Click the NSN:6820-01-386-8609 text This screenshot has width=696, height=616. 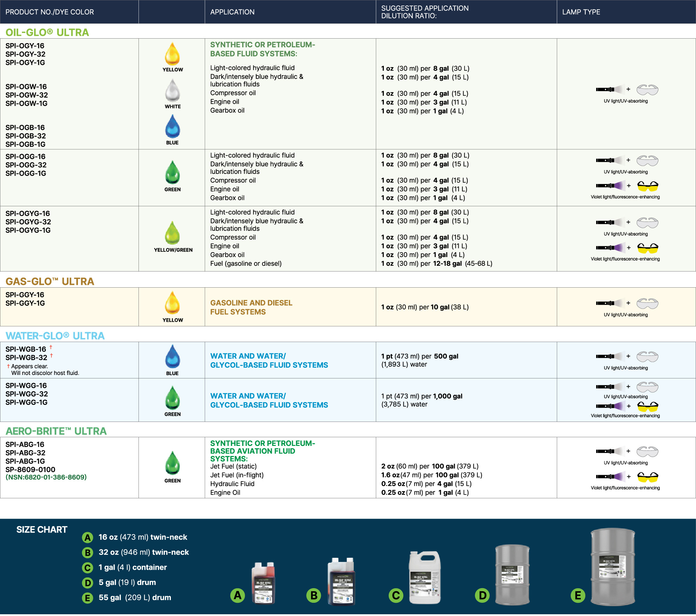point(46,477)
